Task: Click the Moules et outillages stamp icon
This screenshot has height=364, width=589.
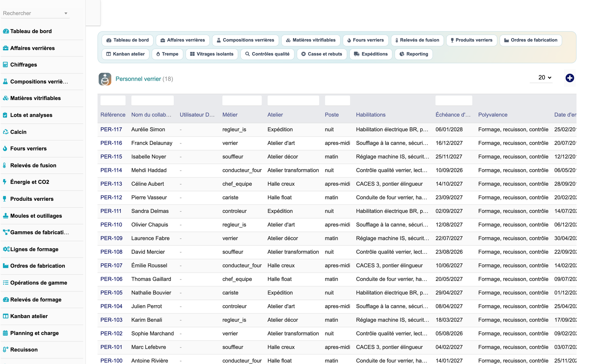Action: click(5, 216)
